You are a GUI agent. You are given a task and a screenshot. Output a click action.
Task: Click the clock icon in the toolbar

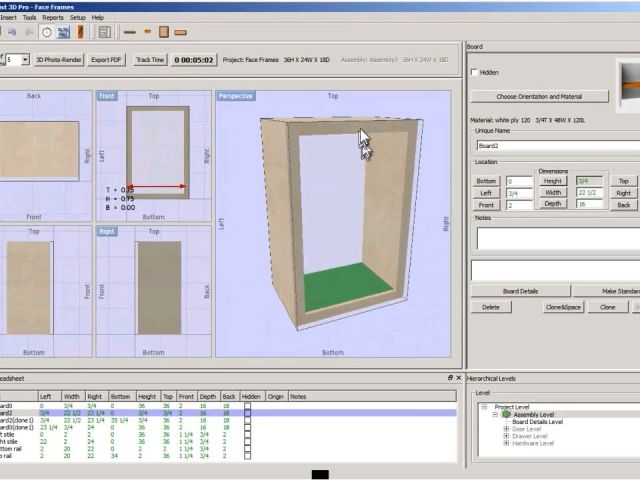coord(47,32)
